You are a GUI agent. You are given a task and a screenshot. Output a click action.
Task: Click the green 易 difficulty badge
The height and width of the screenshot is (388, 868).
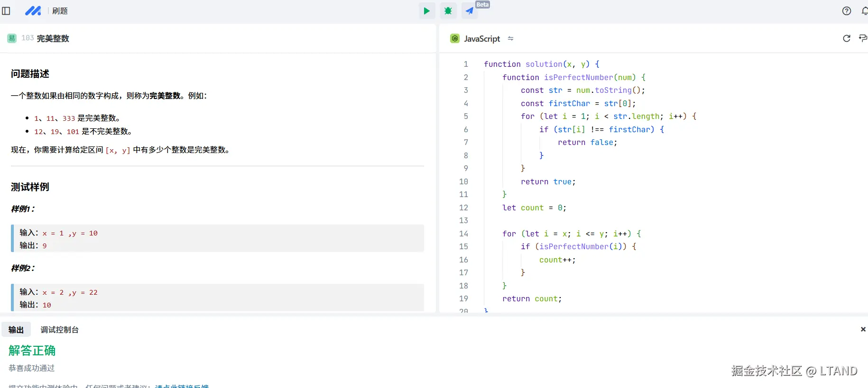tap(12, 38)
